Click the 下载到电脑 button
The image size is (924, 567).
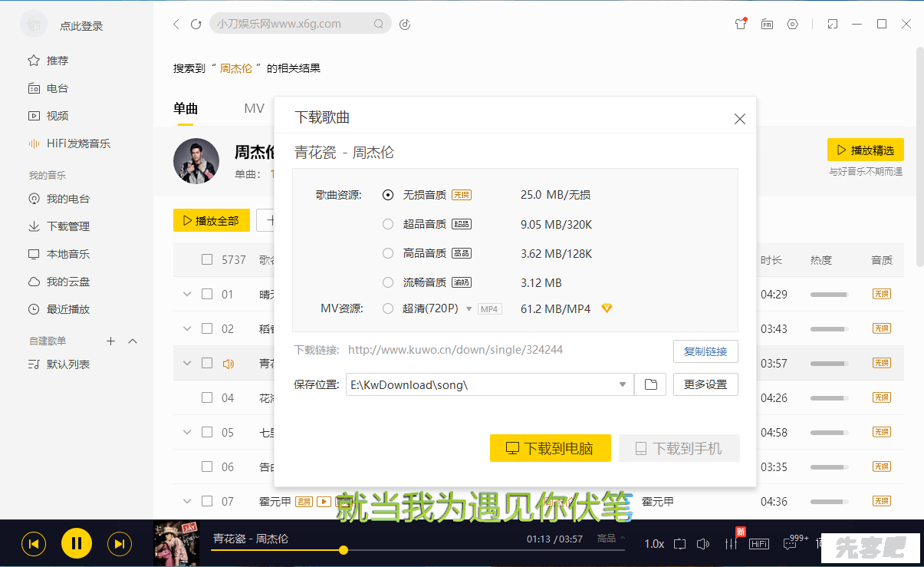pos(550,448)
